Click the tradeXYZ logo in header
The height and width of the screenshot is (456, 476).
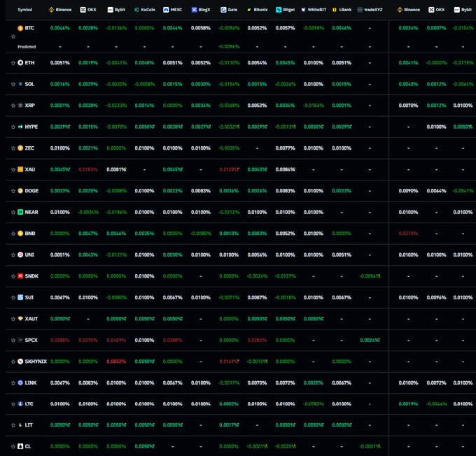[360, 10]
